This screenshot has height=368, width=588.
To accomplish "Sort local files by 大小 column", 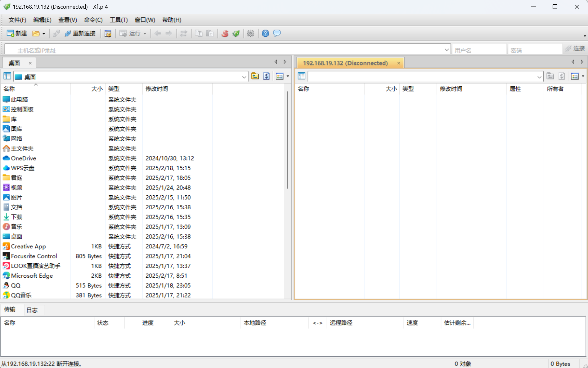I will click(88, 89).
